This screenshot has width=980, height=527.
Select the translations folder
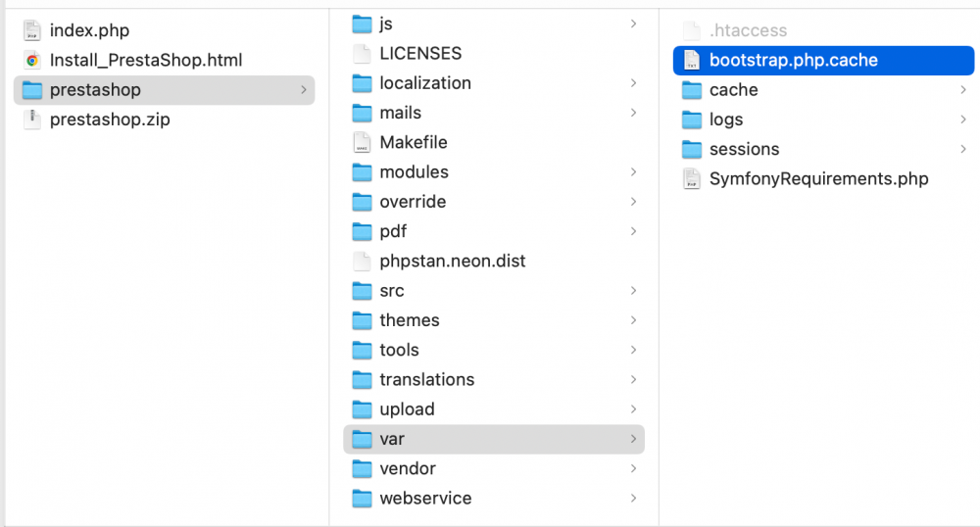click(426, 379)
